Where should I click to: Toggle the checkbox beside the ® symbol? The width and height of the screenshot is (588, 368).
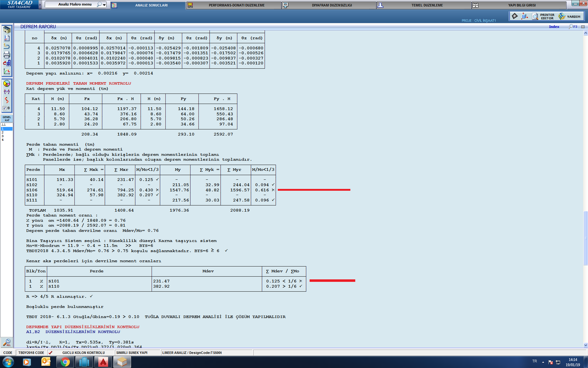click(x=4, y=108)
